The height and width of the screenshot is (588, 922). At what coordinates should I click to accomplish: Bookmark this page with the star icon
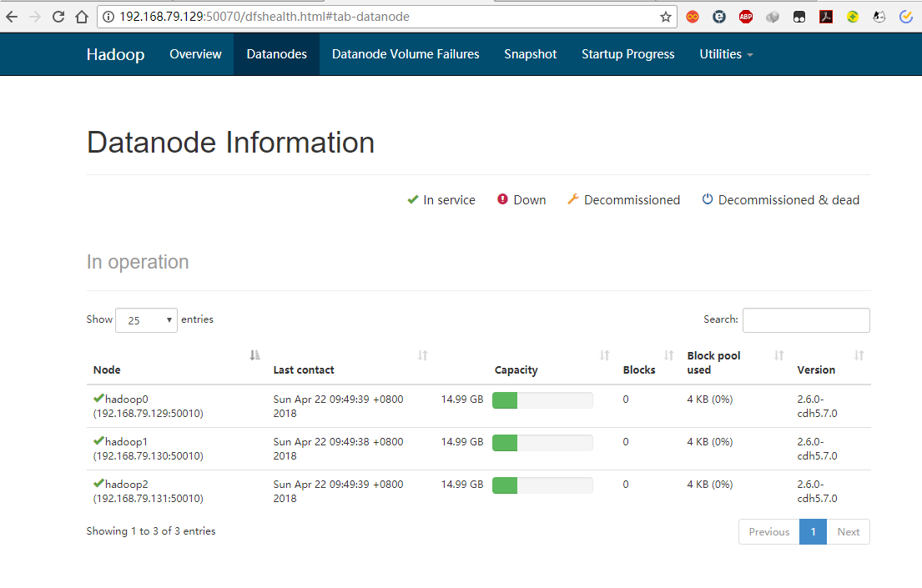tap(665, 17)
